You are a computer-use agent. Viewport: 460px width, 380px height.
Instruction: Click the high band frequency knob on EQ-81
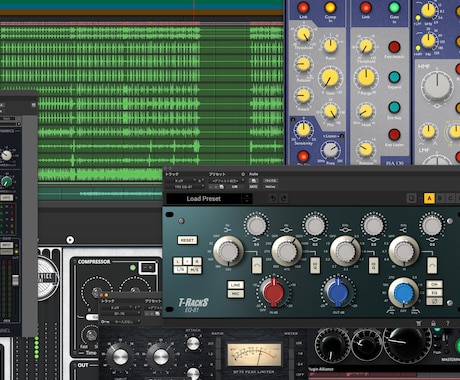[404, 251]
